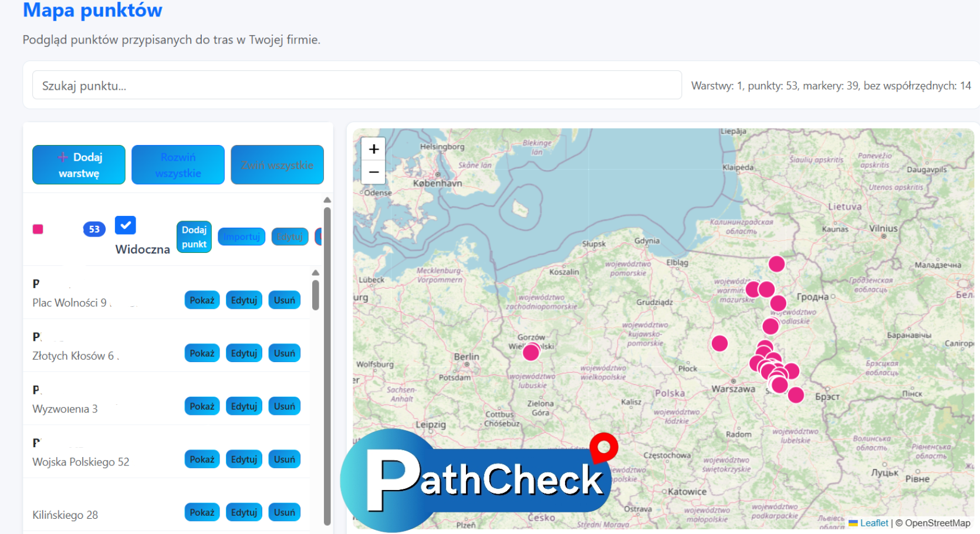Click the pink layer color swatch
The height and width of the screenshot is (534, 980).
coord(38,229)
